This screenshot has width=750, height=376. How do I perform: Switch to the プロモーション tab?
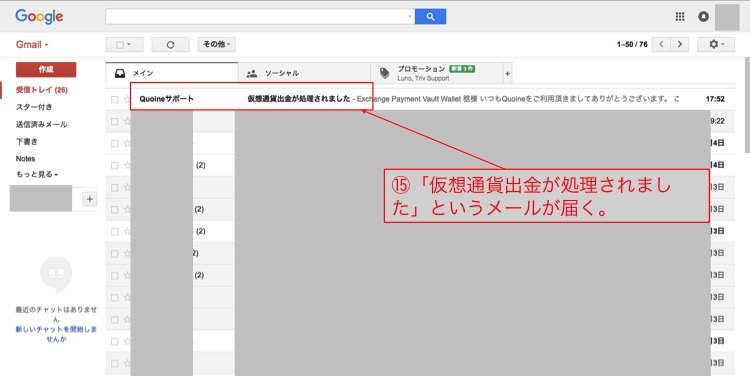(x=437, y=73)
